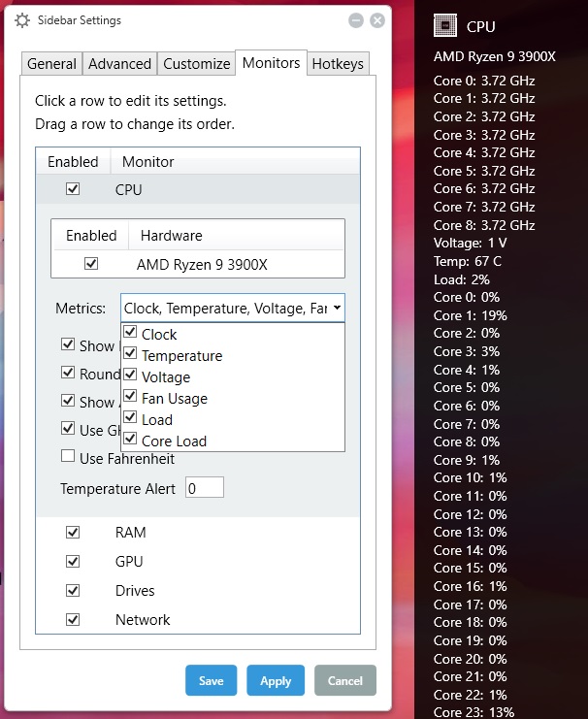Click the Network row label
588x719 pixels.
pyautogui.click(x=143, y=620)
